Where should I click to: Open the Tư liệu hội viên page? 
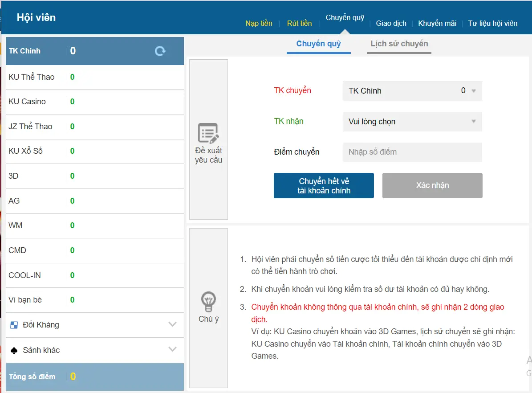[x=492, y=23]
